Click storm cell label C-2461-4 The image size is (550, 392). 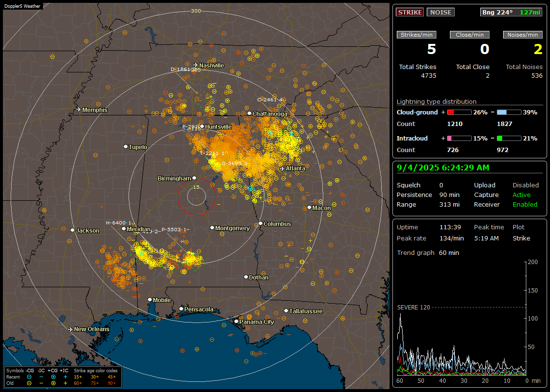click(x=270, y=99)
